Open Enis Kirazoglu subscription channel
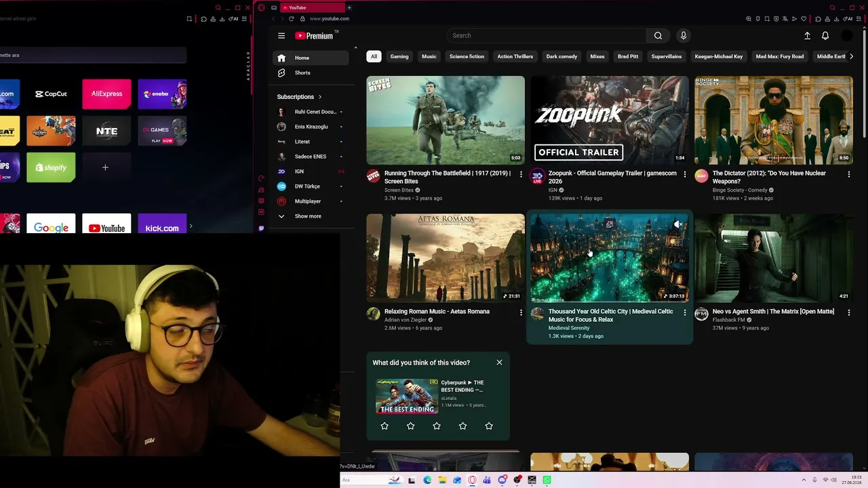Image resolution: width=868 pixels, height=488 pixels. [311, 127]
